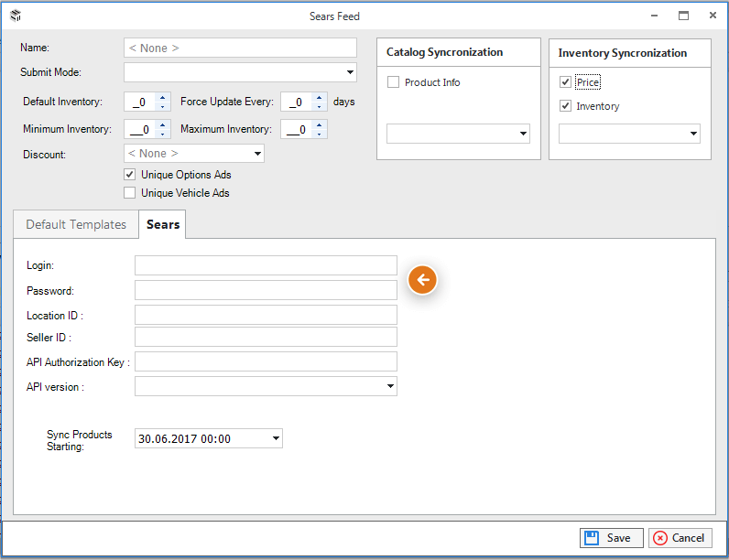This screenshot has width=729, height=560.
Task: Open the API version dropdown
Action: tap(266, 386)
